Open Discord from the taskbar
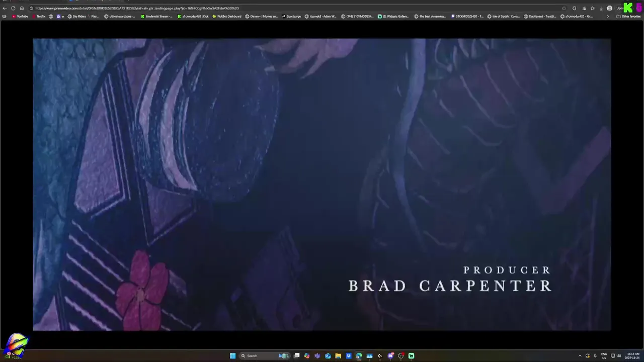This screenshot has width=644, height=362. [390, 356]
